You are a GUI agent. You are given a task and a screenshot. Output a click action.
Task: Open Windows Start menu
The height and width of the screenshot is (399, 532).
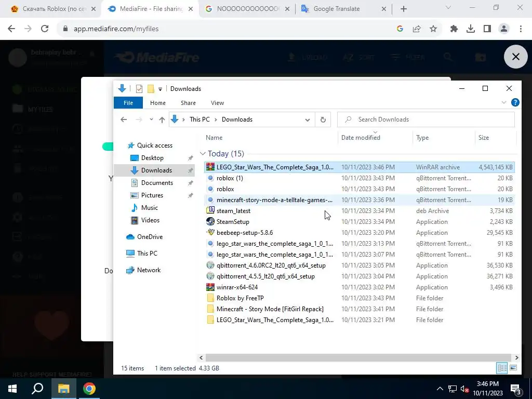pyautogui.click(x=12, y=389)
